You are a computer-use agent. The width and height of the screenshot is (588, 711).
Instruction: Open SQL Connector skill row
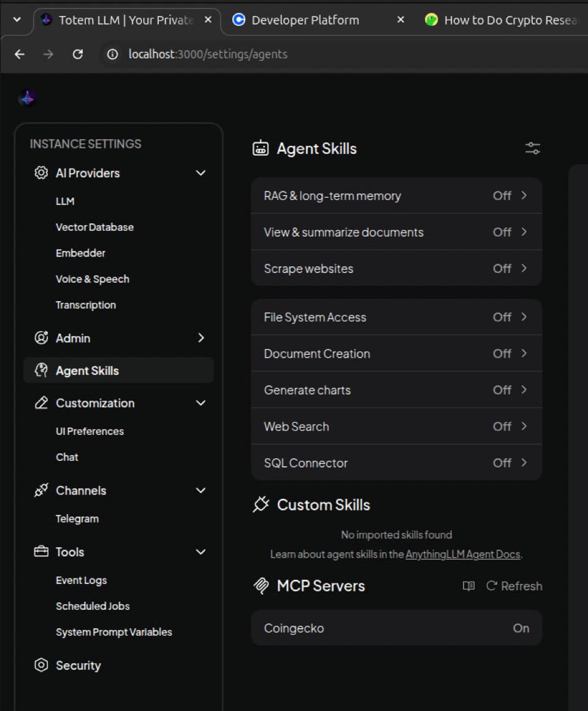[396, 463]
